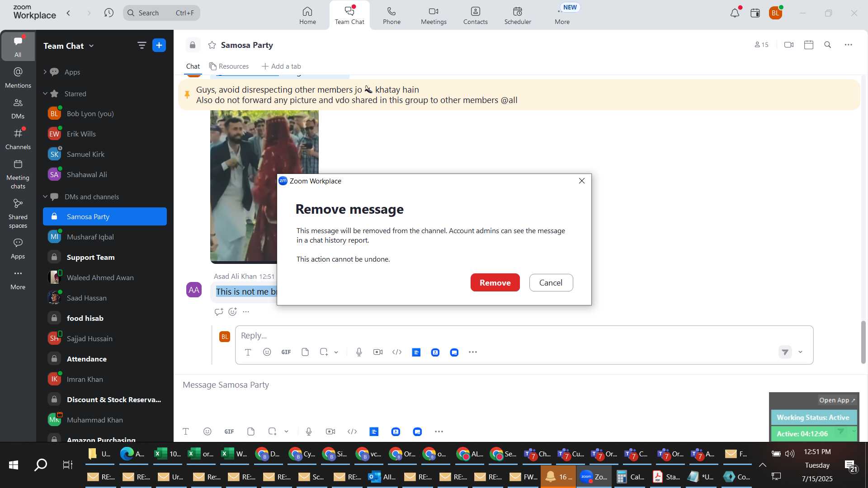The height and width of the screenshot is (488, 868).
Task: Collapse the DMs and channels section
Action: coord(45,197)
